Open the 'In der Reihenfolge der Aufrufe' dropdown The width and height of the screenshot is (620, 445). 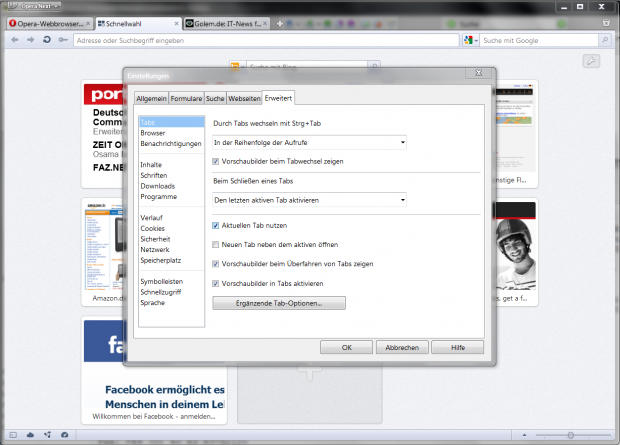coord(309,142)
